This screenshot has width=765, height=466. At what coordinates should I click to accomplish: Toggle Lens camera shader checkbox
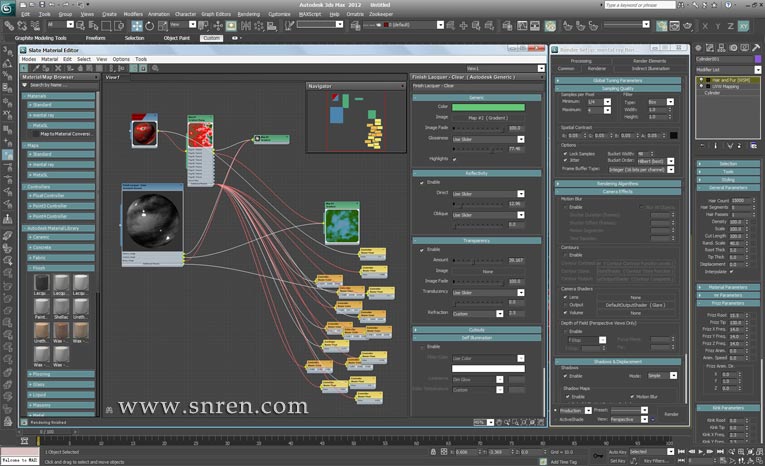565,297
